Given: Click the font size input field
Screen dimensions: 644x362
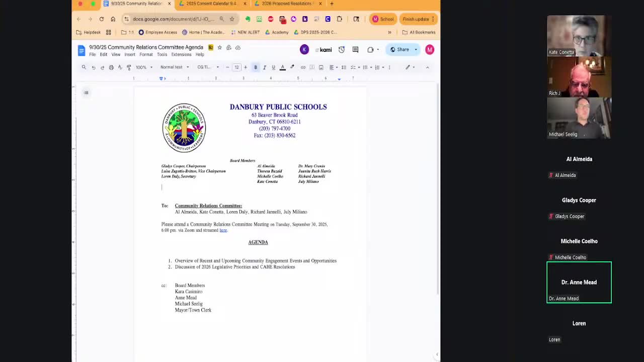Looking at the screenshot, I should tap(236, 67).
